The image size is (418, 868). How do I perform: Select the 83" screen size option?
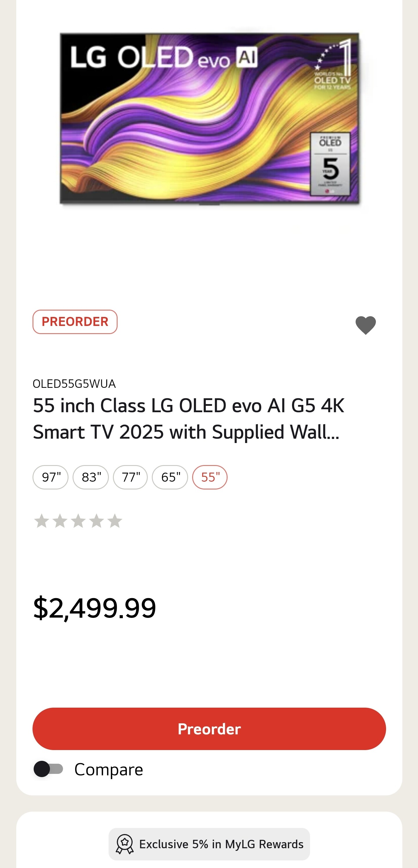(91, 477)
